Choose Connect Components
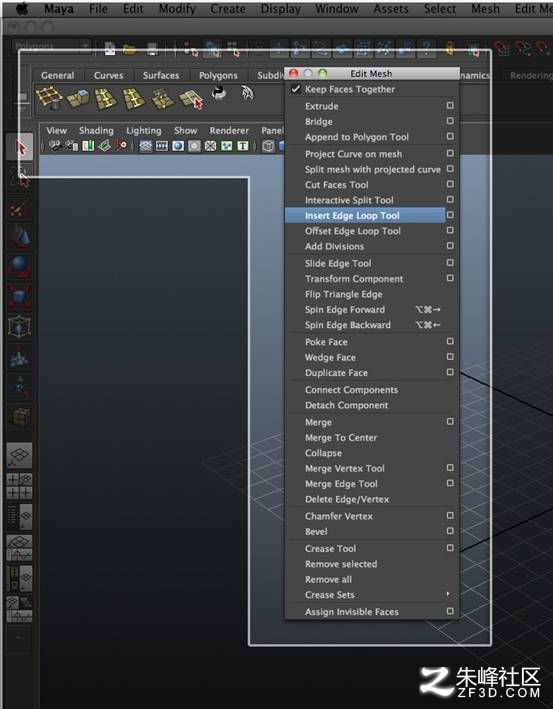Image resolution: width=553 pixels, height=709 pixels. click(372, 390)
